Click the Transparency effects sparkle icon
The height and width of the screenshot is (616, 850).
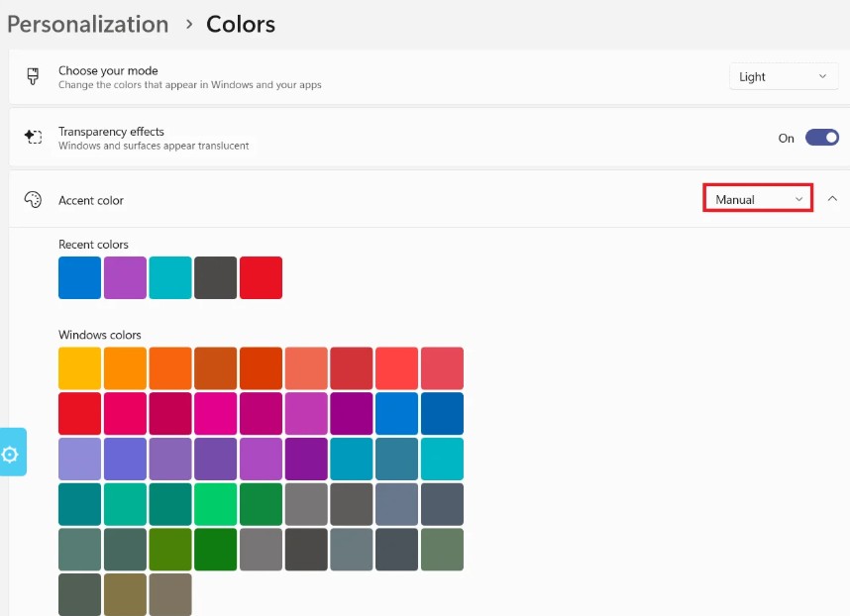(33, 138)
